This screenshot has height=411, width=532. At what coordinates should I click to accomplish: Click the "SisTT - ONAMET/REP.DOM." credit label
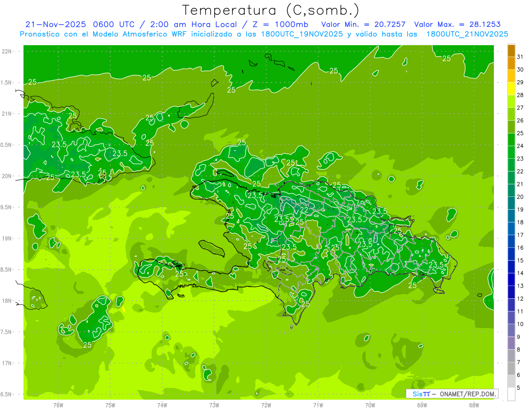(452, 394)
